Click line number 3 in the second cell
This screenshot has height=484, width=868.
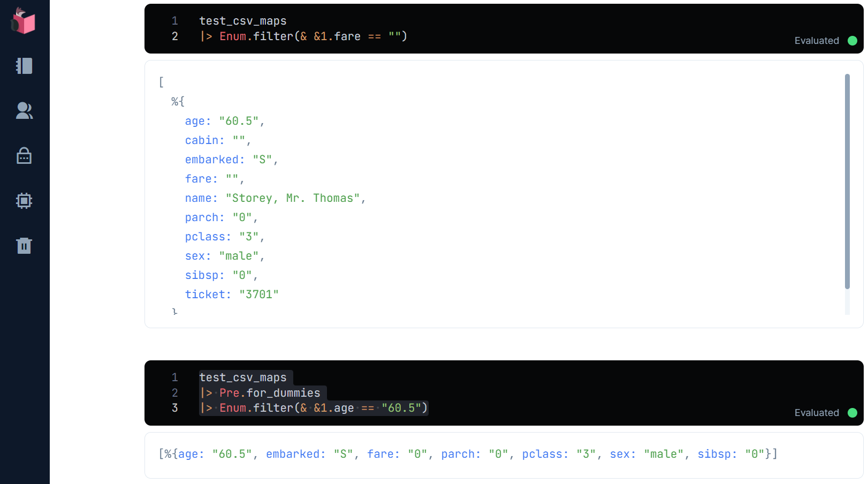click(175, 408)
